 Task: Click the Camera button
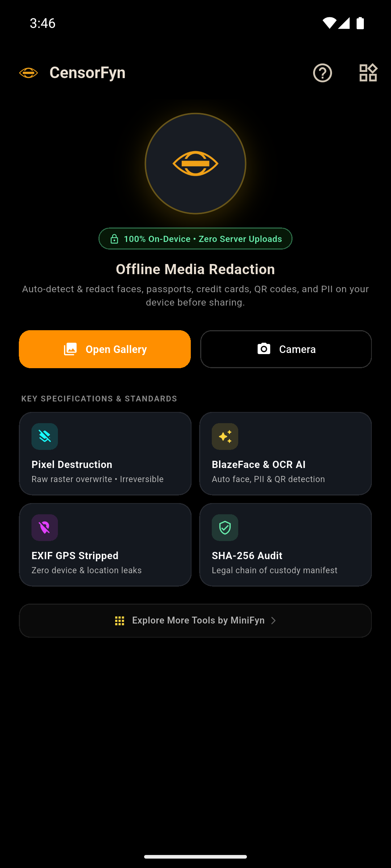(x=286, y=349)
